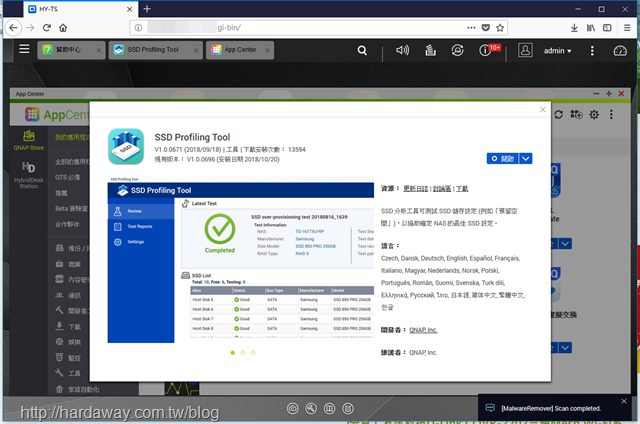Select QNAP Store in App Center sidebar
The height and width of the screenshot is (424, 640).
29,140
